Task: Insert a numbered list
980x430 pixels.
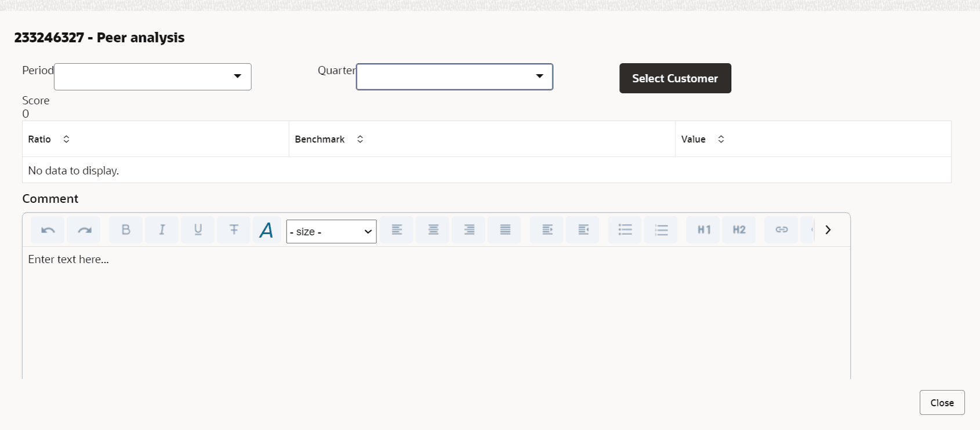Action: [x=660, y=230]
